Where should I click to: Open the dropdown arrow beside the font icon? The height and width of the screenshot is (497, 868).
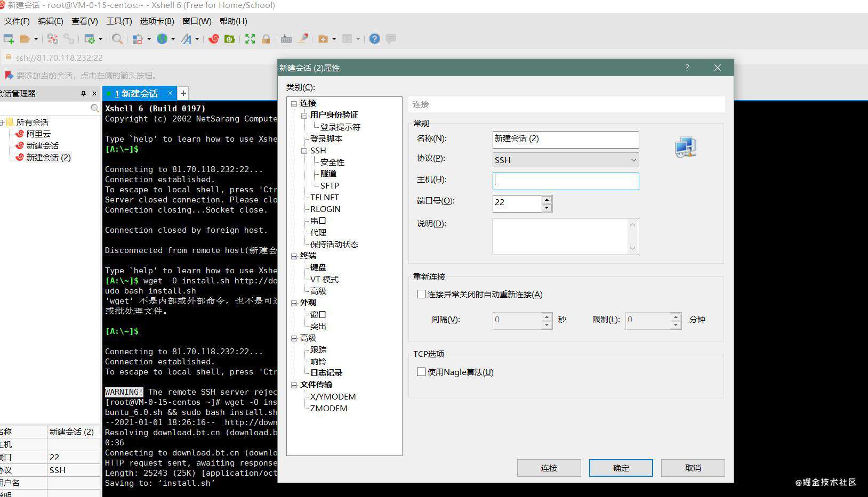(197, 39)
